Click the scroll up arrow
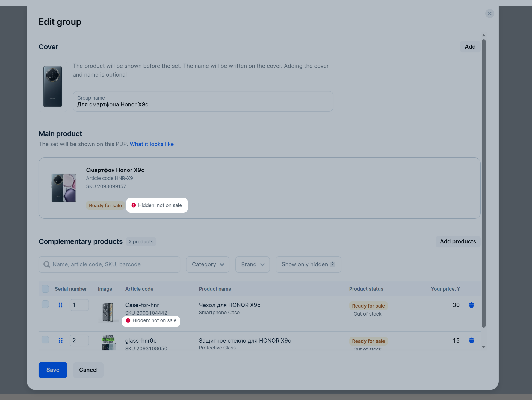 [484, 35]
